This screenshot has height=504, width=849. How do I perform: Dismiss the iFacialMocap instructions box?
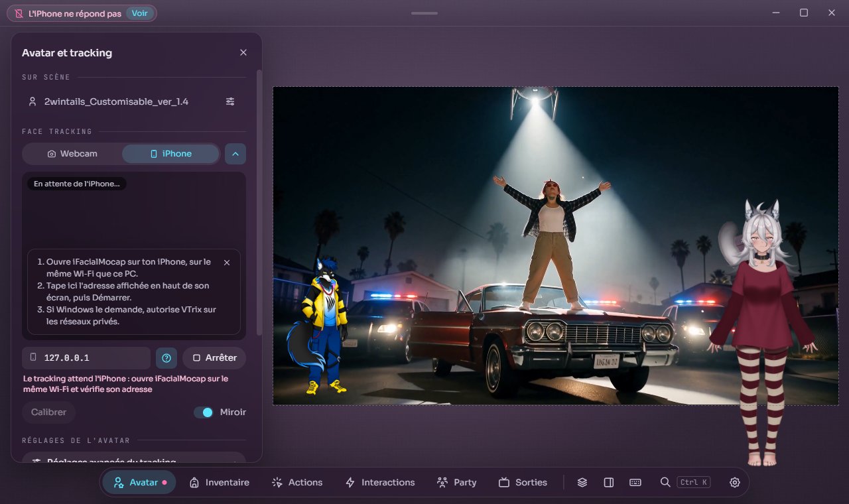(227, 263)
